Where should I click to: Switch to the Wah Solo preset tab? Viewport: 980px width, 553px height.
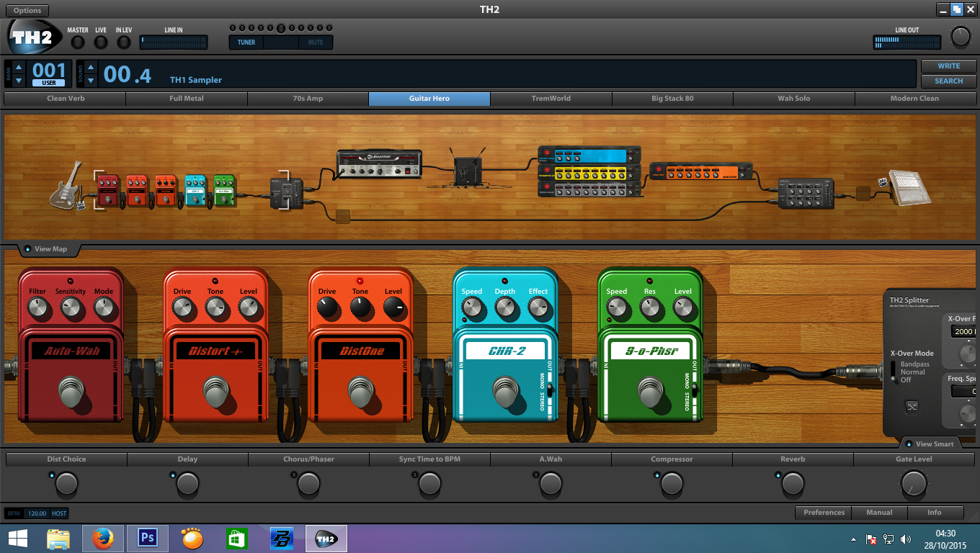tap(793, 99)
